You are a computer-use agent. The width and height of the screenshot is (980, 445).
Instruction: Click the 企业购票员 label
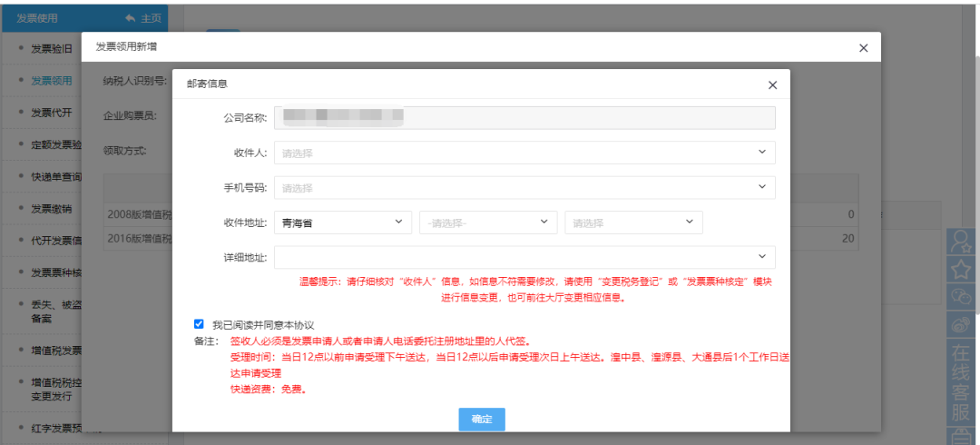click(130, 115)
